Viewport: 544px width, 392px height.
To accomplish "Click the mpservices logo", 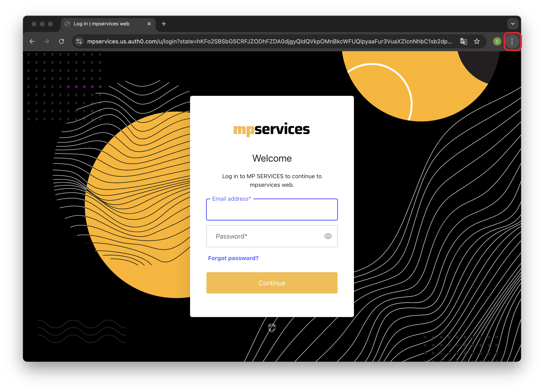I will coord(272,130).
